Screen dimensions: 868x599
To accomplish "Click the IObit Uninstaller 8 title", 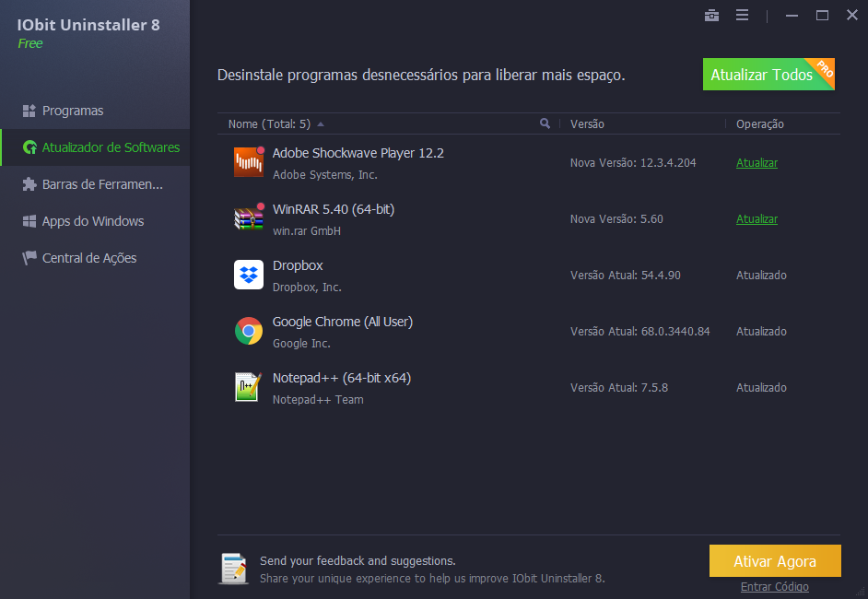I will (x=88, y=25).
